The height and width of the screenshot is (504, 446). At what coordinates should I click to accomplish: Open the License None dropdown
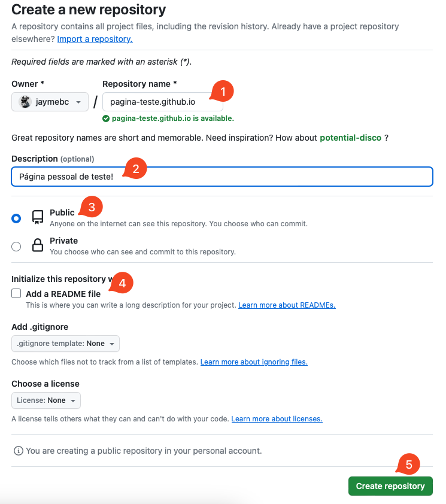tap(46, 400)
